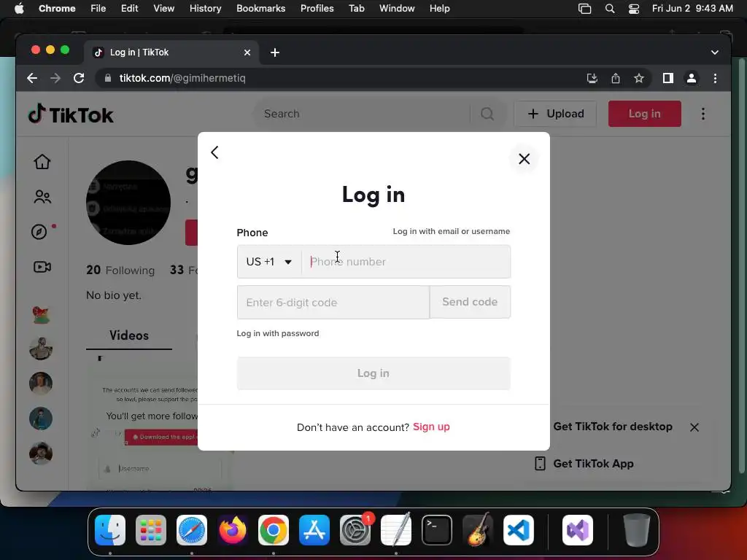Reload the page

(x=79, y=78)
